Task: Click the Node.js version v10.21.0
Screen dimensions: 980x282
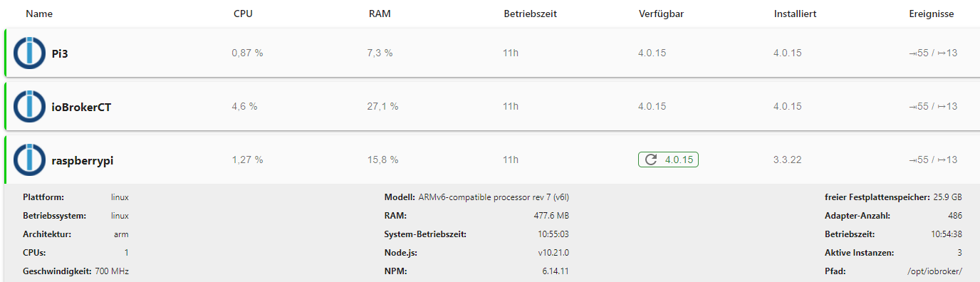Action: click(x=553, y=252)
